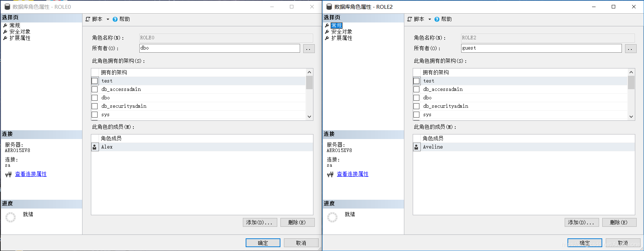Check test schema in ROLE2 window
This screenshot has height=251, width=644.
pos(417,81)
